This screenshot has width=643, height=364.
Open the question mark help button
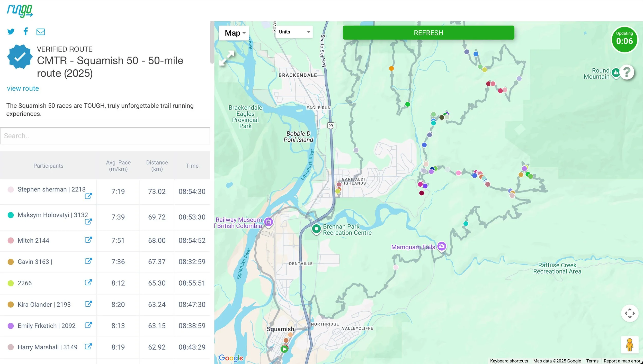coord(627,72)
